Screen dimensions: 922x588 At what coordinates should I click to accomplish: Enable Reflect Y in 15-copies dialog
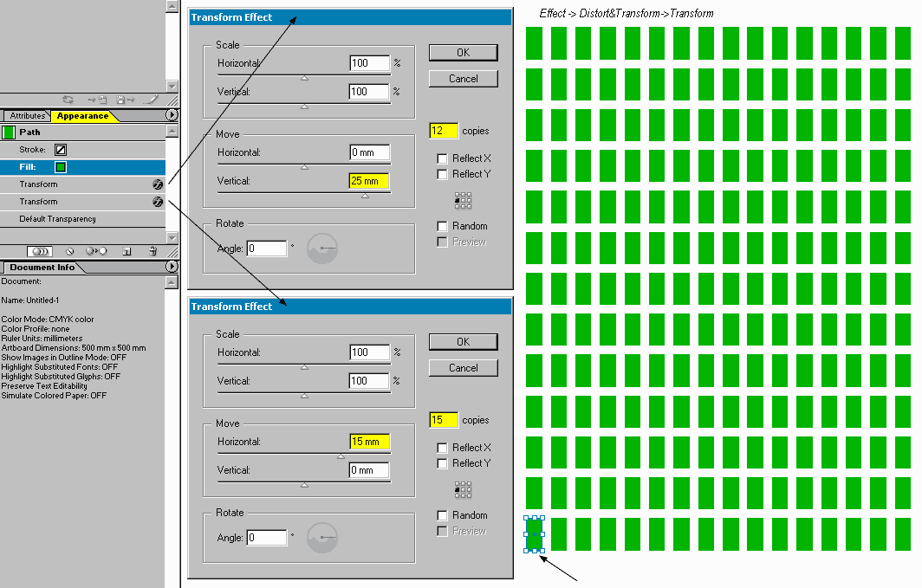(x=442, y=463)
